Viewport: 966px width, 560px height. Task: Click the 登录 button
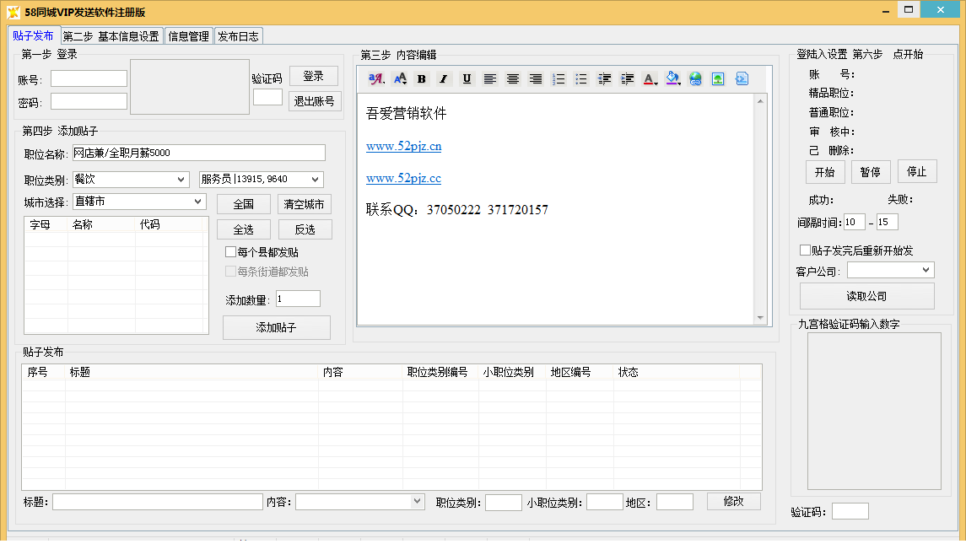[314, 76]
